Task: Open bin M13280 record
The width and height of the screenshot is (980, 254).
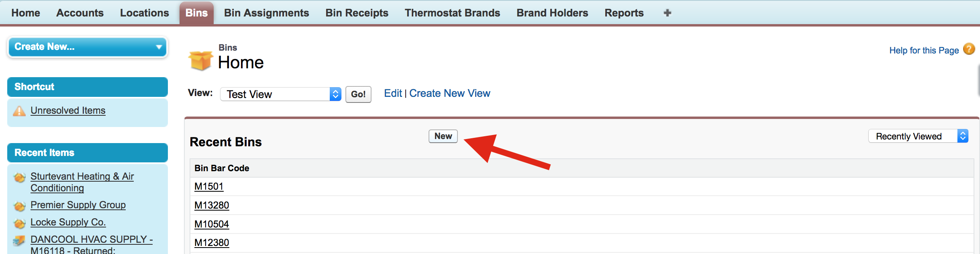Action: pyautogui.click(x=212, y=205)
